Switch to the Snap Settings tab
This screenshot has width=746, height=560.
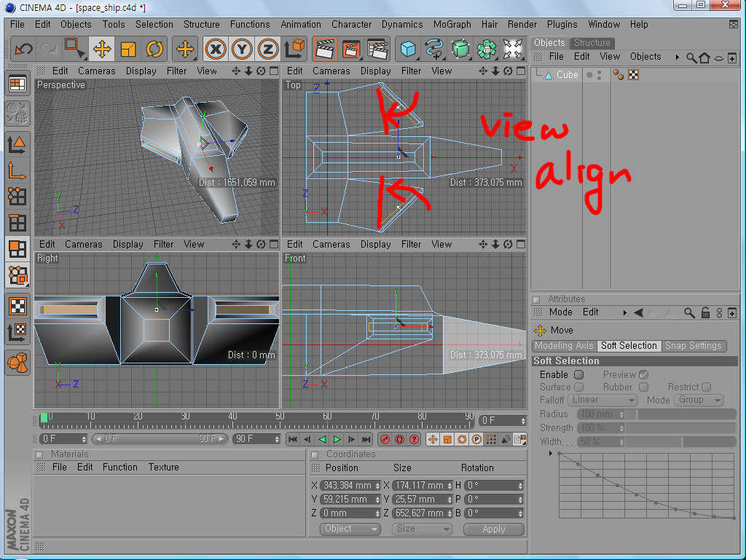pos(693,346)
